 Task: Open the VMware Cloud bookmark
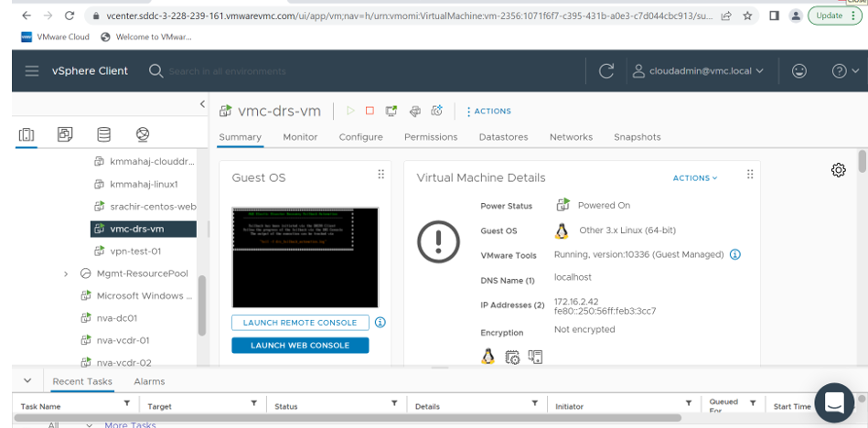coord(55,37)
